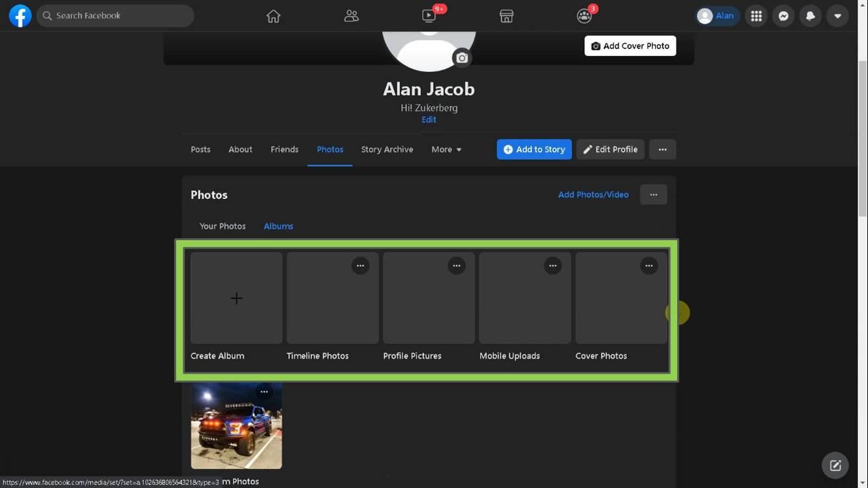868x488 pixels.
Task: Open the Marketplace icon
Action: point(506,16)
